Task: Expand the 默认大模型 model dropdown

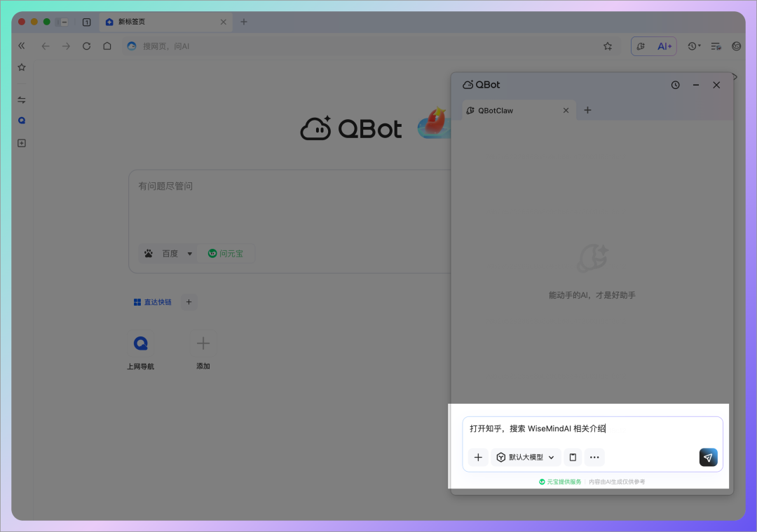Action: pos(526,458)
